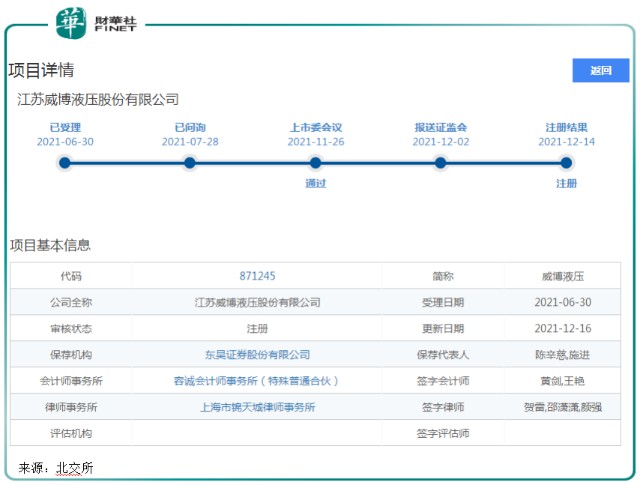
Task: Click the 来源：北交所 source caption
Action: (x=56, y=467)
